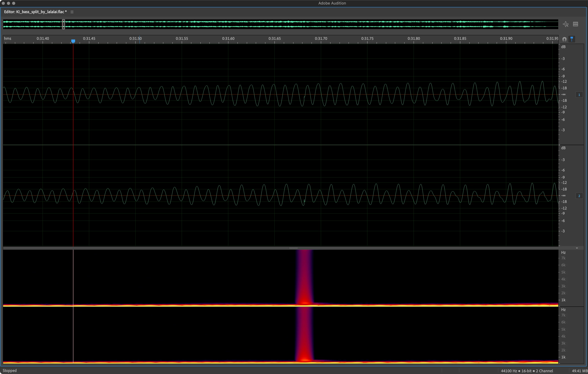Screen dimensions: 588x374
Task: Toggle channel 1 enable button
Action: pos(579,95)
